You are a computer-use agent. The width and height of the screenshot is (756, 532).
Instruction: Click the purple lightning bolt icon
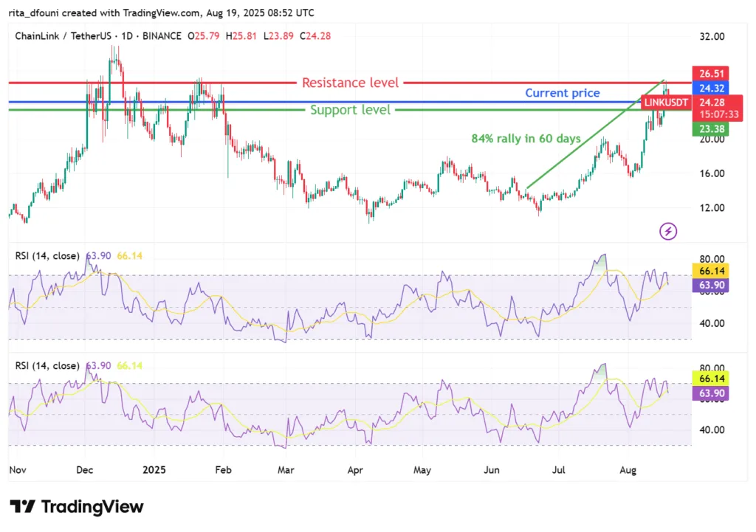[668, 232]
